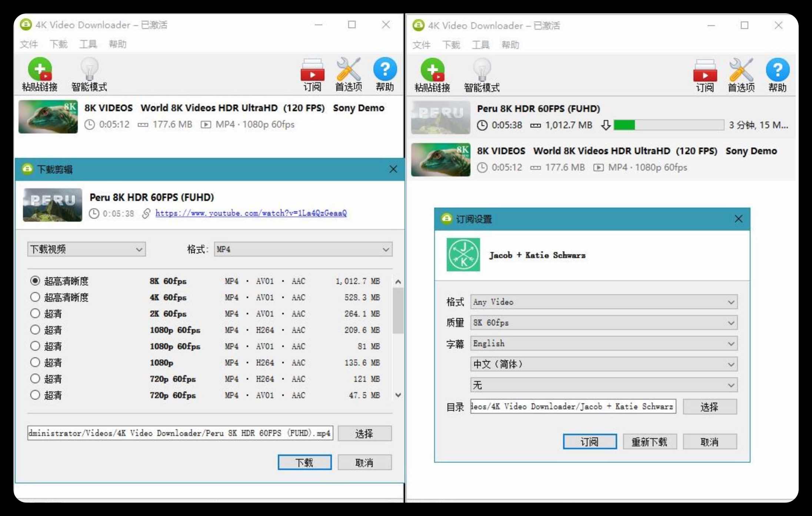Click download file path input field
Image resolution: width=812 pixels, height=516 pixels.
click(180, 433)
